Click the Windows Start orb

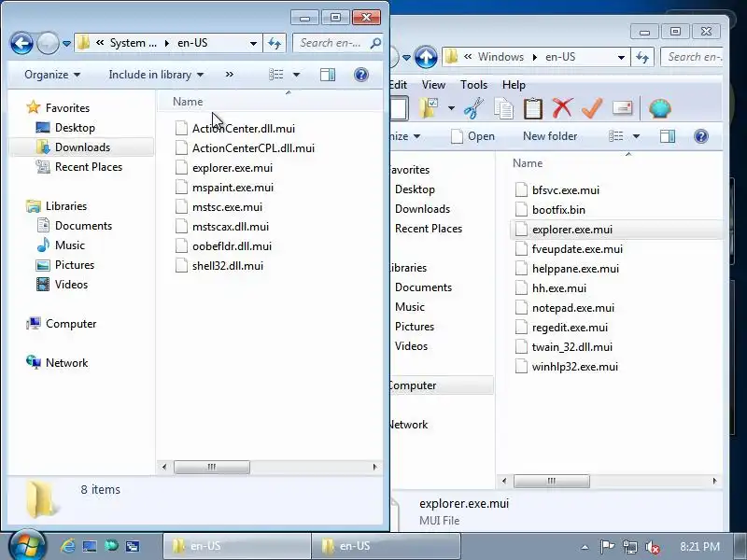(27, 546)
